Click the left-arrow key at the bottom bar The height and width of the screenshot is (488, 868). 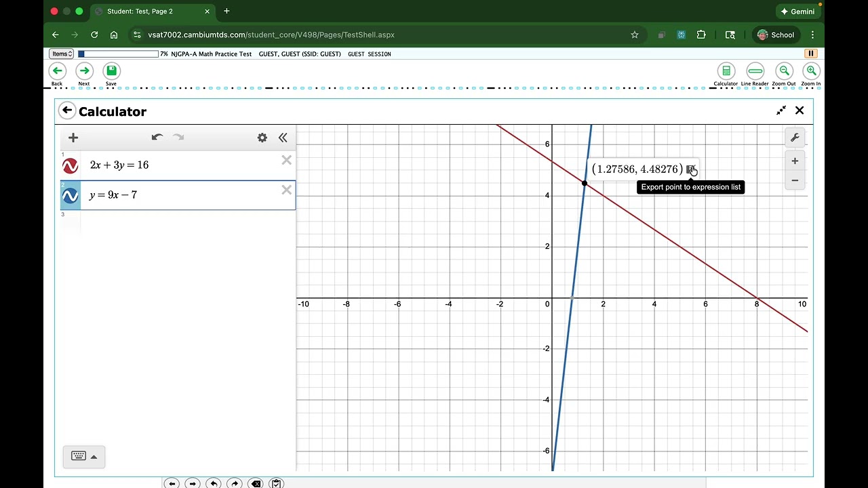[x=172, y=483]
